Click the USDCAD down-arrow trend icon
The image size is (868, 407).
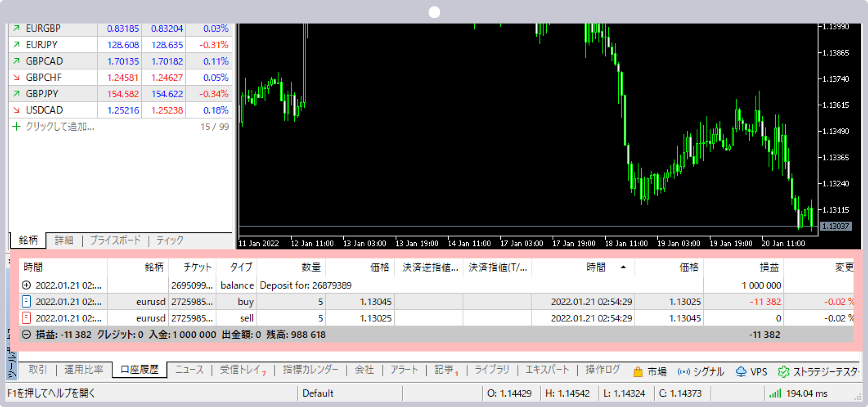click(x=16, y=110)
